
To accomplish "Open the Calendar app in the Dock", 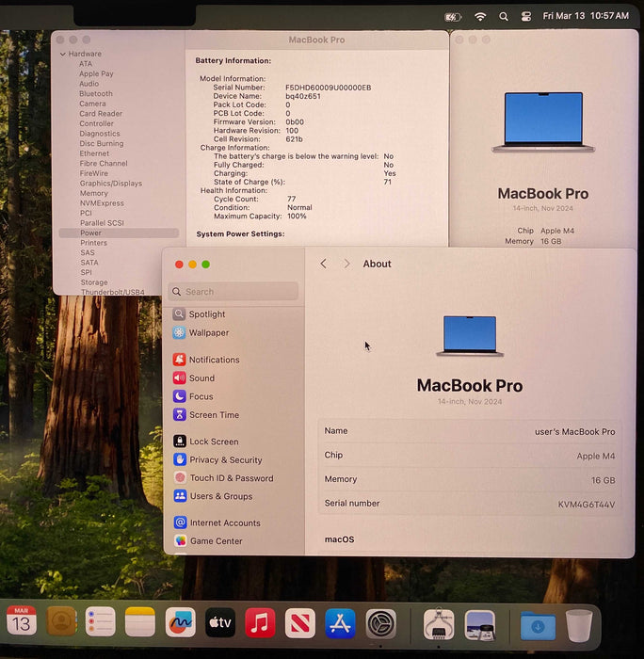I will tap(22, 621).
